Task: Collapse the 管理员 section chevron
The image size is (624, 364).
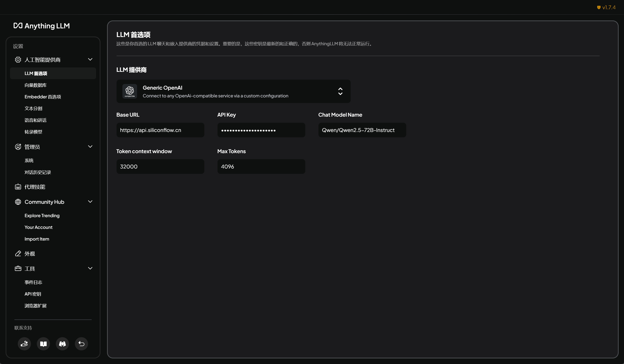Action: tap(90, 147)
